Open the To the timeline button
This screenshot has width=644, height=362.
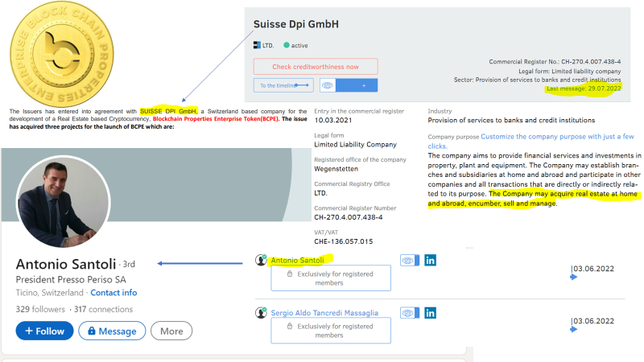tap(283, 85)
